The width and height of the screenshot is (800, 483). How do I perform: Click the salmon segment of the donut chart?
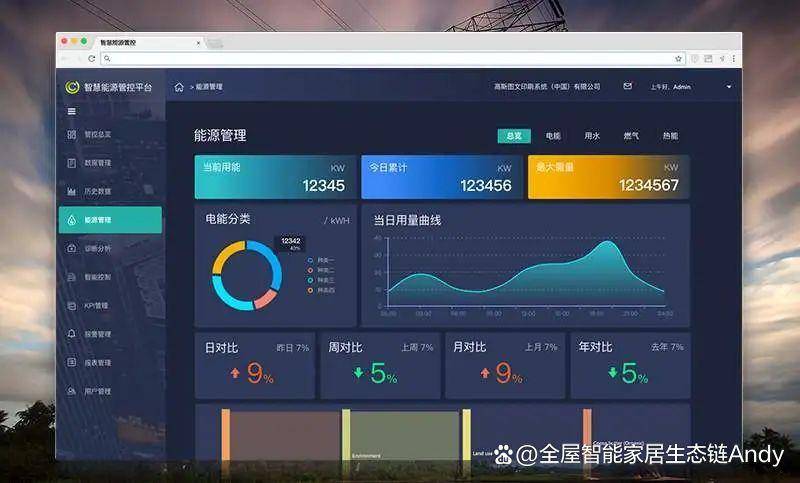[x=265, y=299]
